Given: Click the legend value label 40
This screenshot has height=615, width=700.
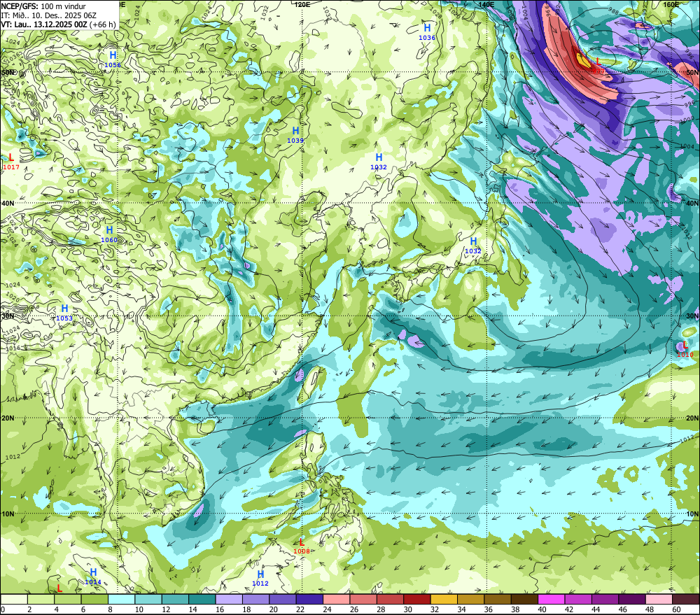Looking at the screenshot, I should point(542,609).
